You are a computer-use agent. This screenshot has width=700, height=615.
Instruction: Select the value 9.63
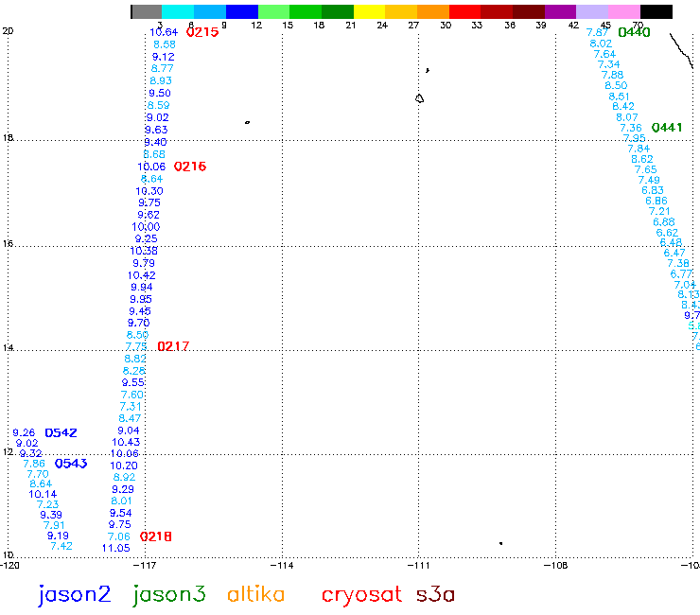coord(156,130)
